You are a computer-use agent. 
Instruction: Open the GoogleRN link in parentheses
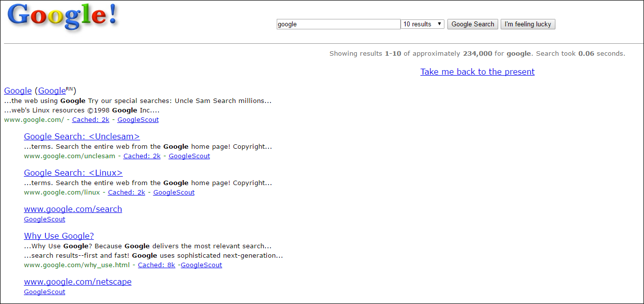55,91
